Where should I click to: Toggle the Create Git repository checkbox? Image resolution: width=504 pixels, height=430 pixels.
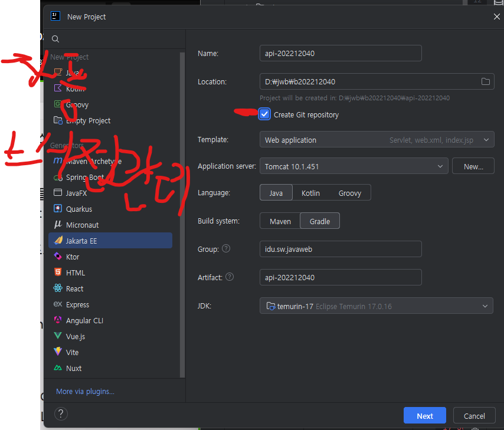[x=264, y=114]
